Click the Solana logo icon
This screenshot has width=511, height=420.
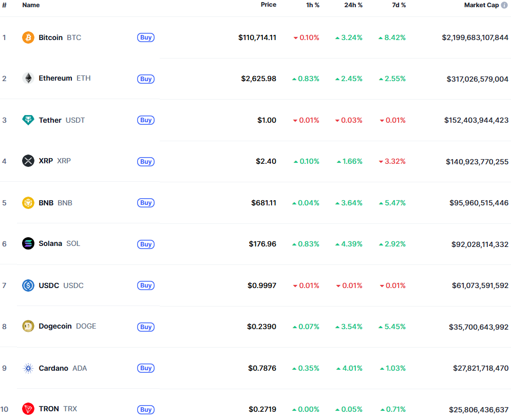28,244
